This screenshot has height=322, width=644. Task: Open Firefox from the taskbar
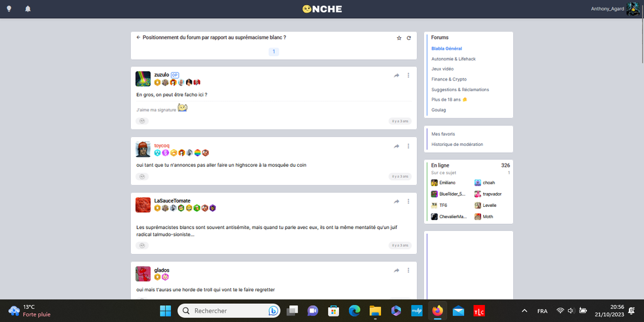437,311
